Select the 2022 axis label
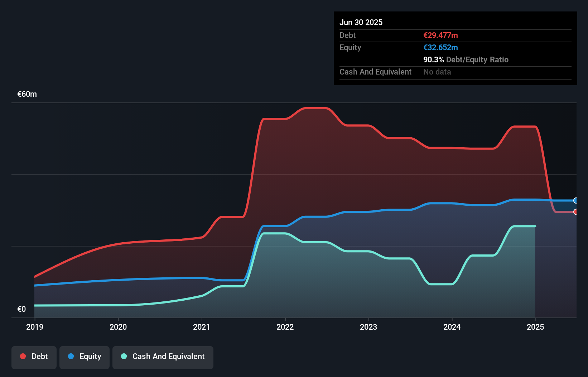Viewport: 588px width, 377px height. [x=285, y=327]
